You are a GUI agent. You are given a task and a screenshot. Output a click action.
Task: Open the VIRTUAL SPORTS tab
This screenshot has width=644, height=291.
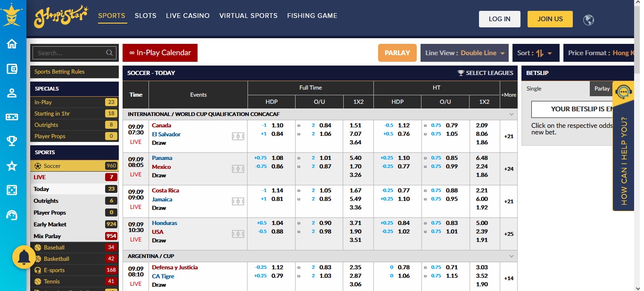(x=248, y=16)
